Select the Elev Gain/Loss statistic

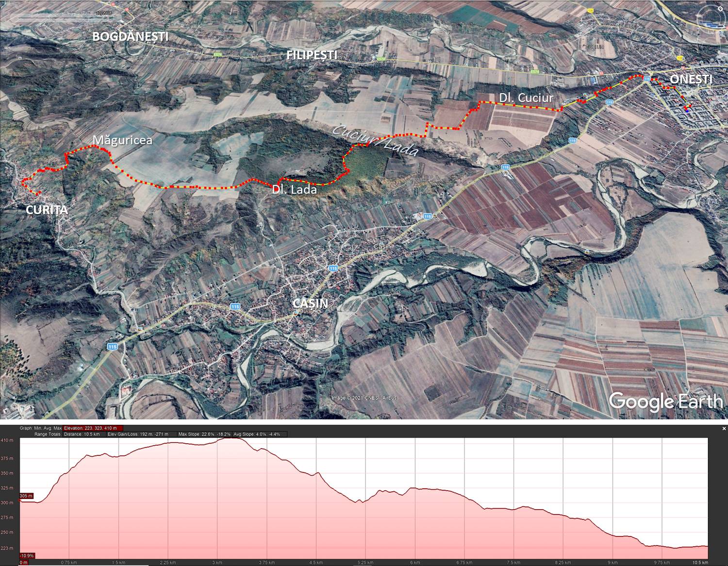point(141,434)
